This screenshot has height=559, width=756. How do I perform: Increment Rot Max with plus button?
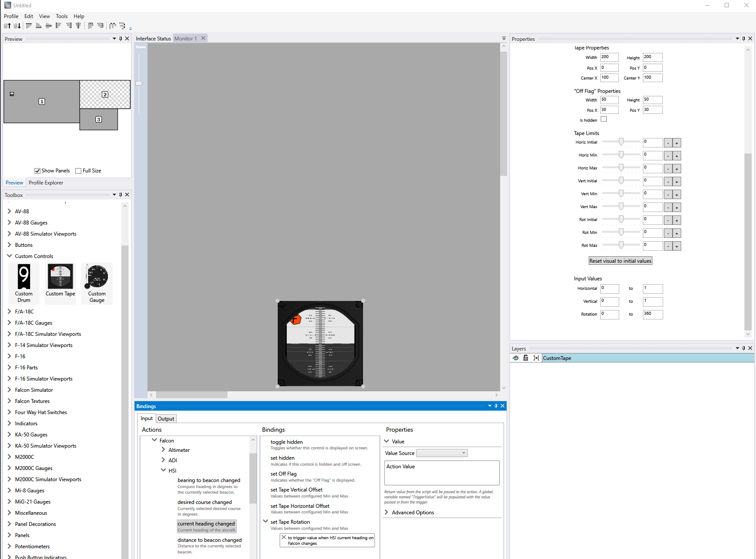coord(676,246)
